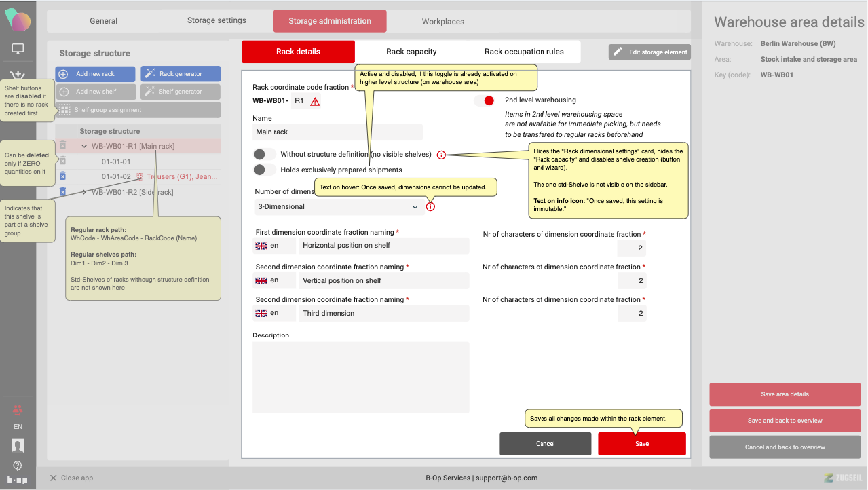The image size is (868, 490).
Task: Toggle the 2nd level warehousing switch
Action: 484,100
